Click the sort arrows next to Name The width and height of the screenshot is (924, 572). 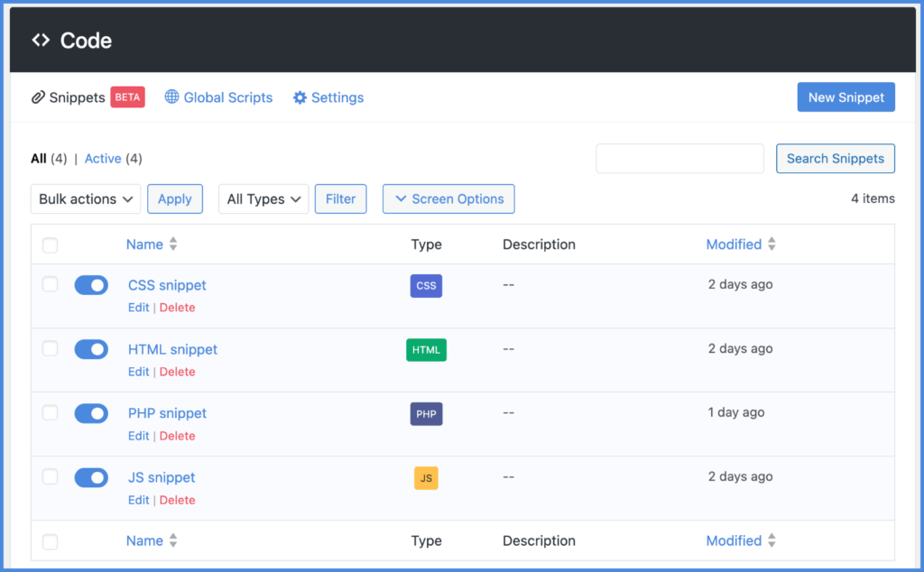click(173, 244)
